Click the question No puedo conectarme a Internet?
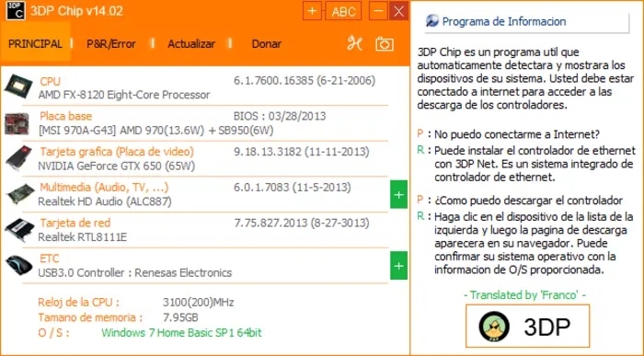The height and width of the screenshot is (356, 644). tap(517, 134)
